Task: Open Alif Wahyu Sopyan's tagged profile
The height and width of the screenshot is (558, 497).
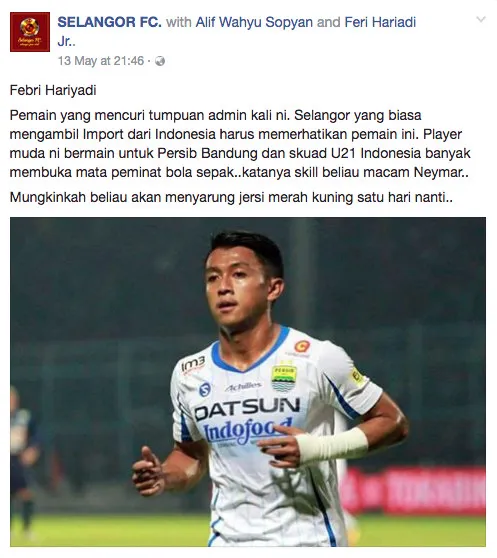Action: pyautogui.click(x=254, y=22)
